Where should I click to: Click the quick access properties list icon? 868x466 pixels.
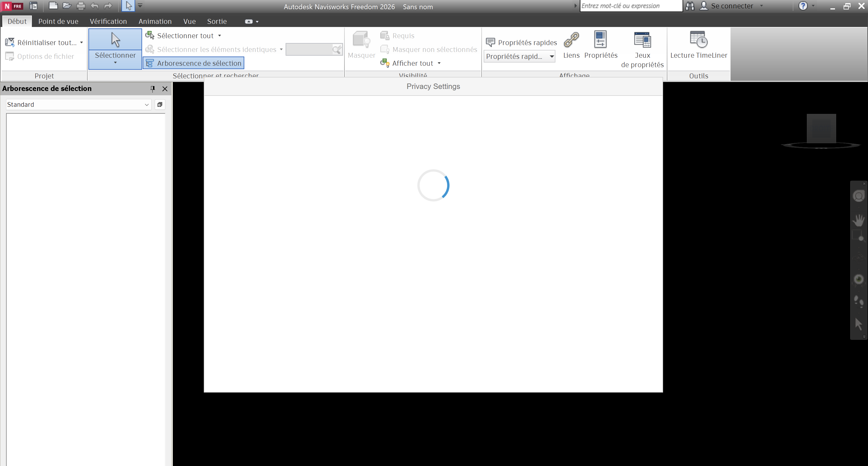pos(33,6)
